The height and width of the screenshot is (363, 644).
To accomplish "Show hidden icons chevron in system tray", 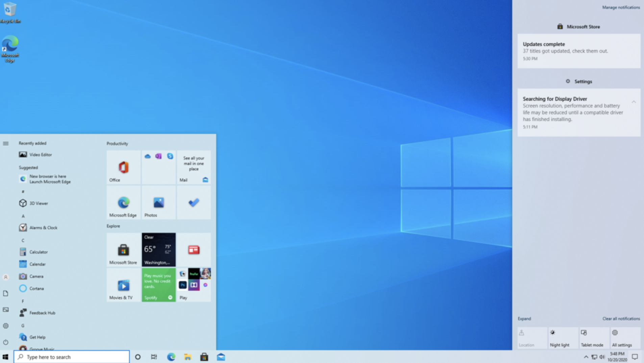I will 586,357.
